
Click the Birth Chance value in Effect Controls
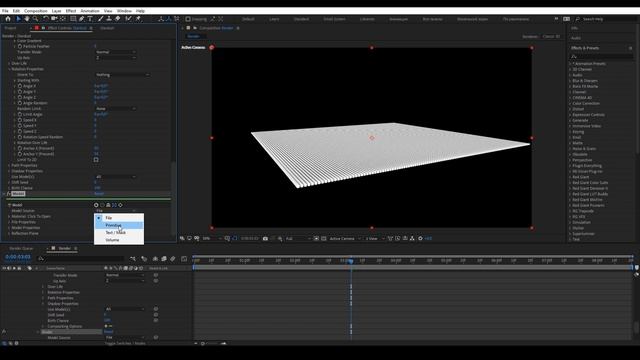[x=97, y=188]
